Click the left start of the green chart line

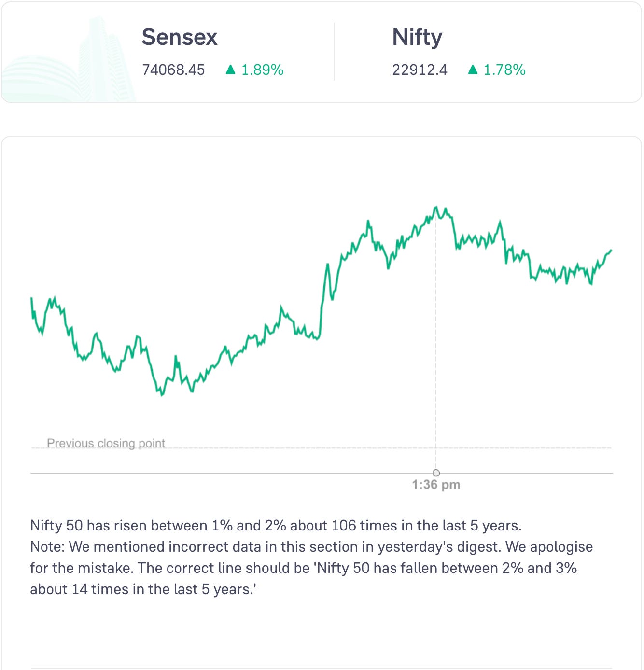click(31, 298)
